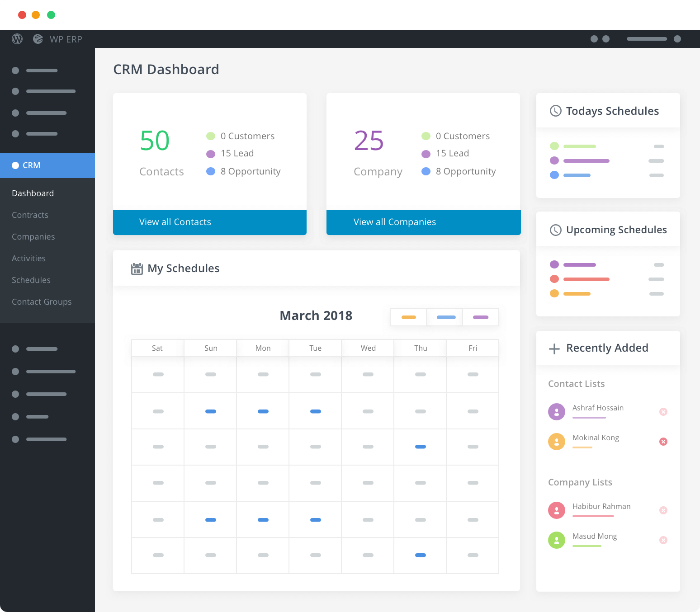This screenshot has width=700, height=612.
Task: Click a blue event marker on Thursday
Action: coord(420,447)
